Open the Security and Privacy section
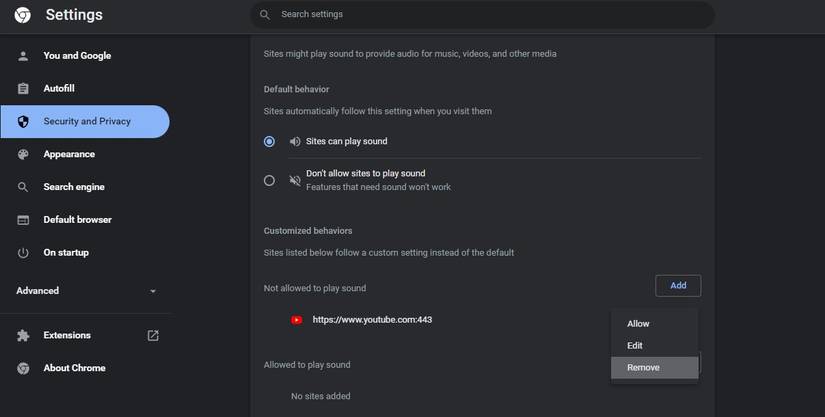This screenshot has width=825, height=417. pos(86,121)
